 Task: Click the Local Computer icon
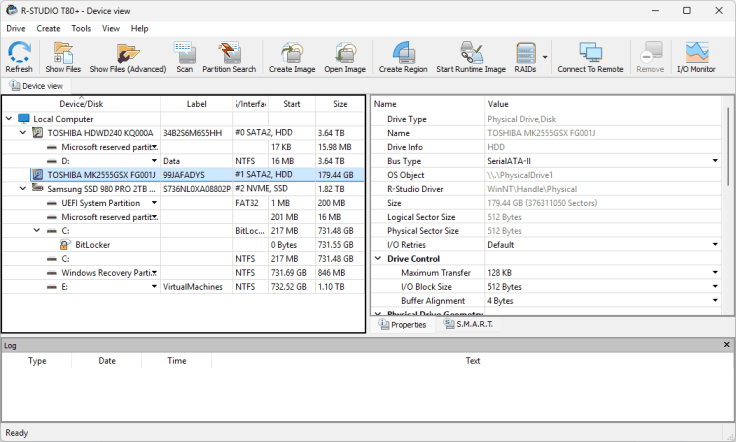click(x=23, y=119)
